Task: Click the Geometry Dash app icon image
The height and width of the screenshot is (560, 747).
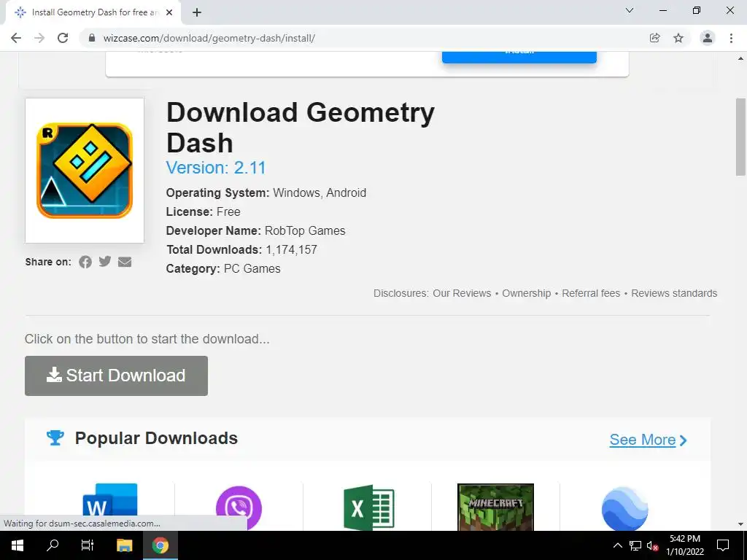Action: [x=85, y=171]
